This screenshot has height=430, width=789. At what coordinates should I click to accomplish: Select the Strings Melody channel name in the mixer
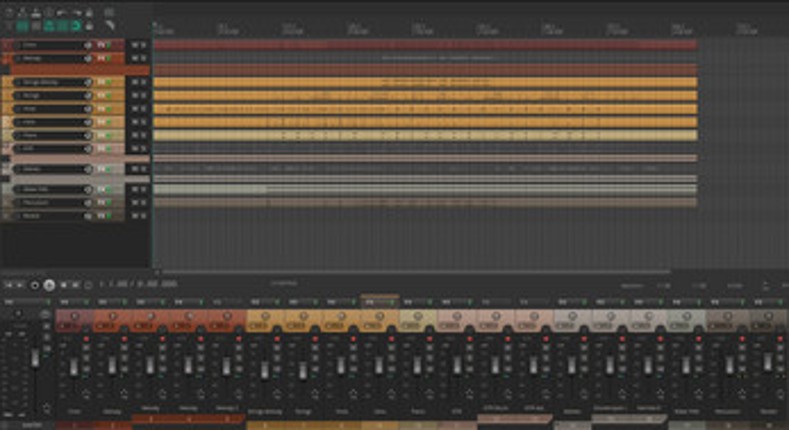click(265, 410)
